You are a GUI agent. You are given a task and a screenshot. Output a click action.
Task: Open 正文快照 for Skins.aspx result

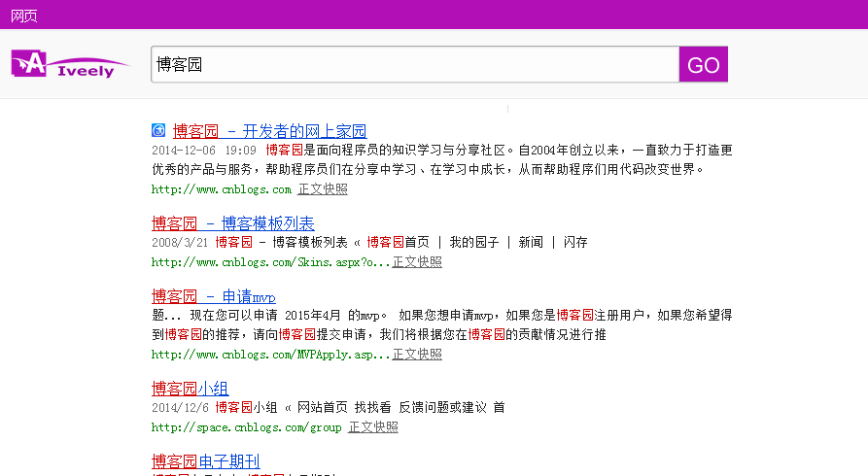pyautogui.click(x=417, y=262)
